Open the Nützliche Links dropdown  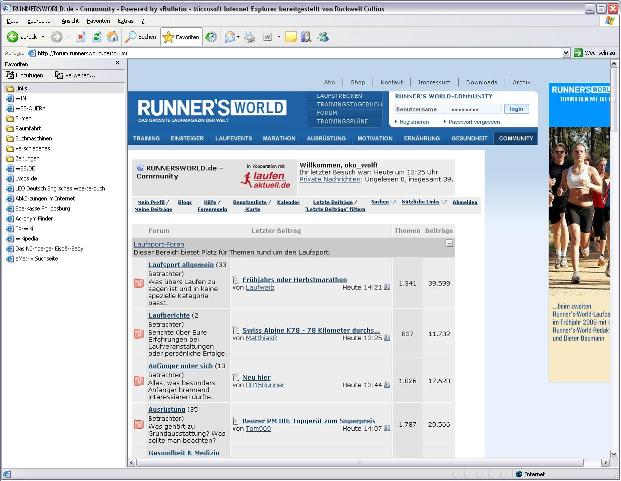[x=420, y=201]
